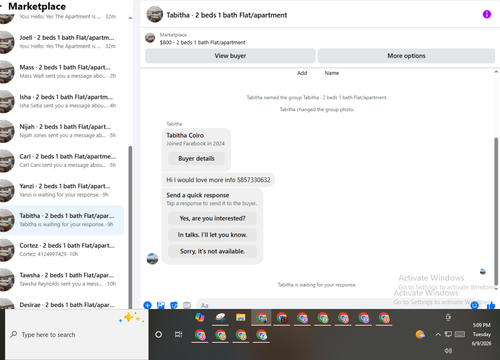Open the Nijah conversation row

tap(62, 131)
